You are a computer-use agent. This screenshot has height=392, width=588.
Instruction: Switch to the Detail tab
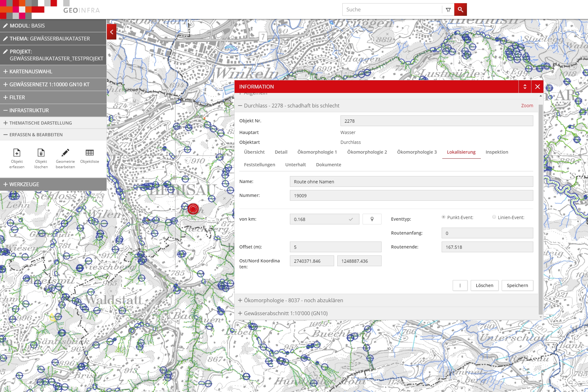281,152
